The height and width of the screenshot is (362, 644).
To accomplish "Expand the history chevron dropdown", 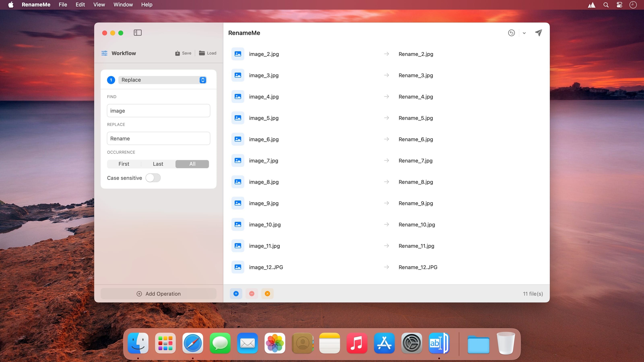I will point(524,33).
